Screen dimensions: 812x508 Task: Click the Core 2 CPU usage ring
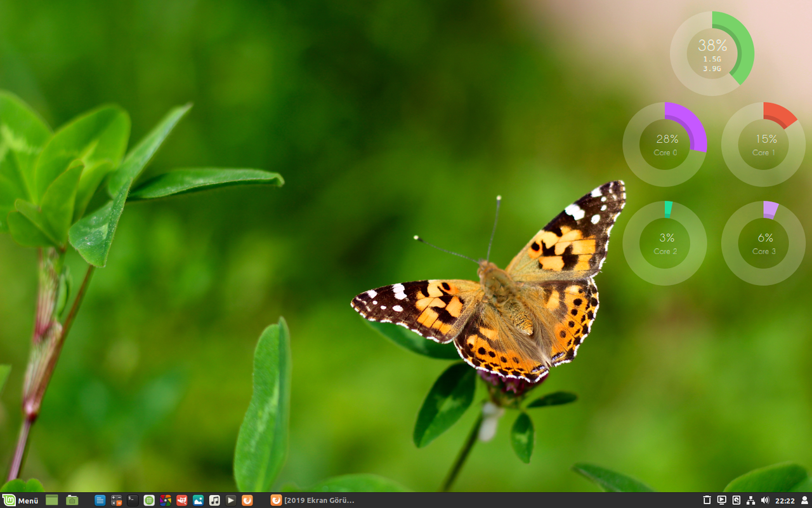click(665, 243)
